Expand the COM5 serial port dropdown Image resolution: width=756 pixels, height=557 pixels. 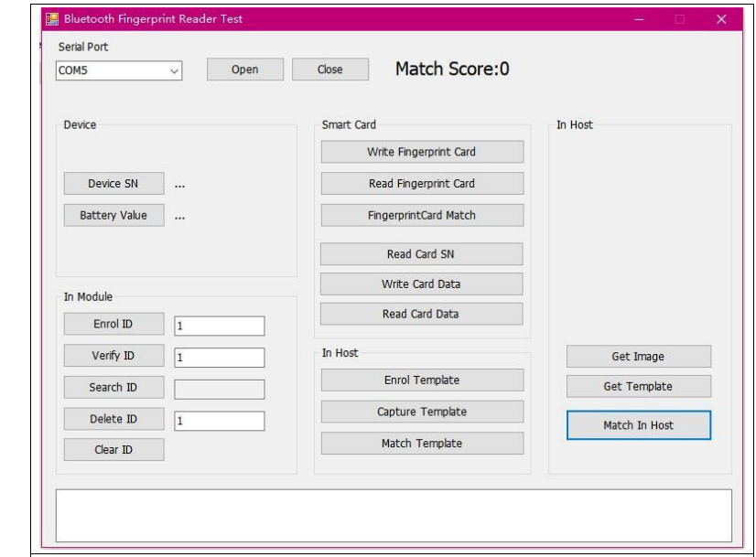tap(175, 70)
